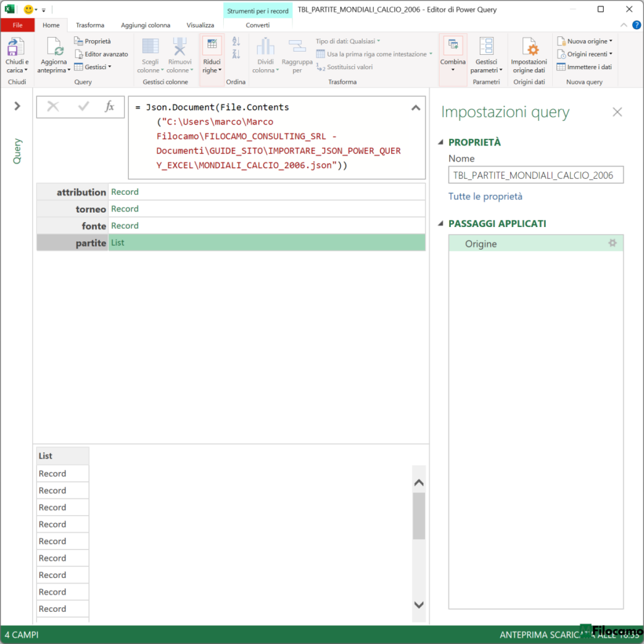Click inside the formula text box

[277, 136]
